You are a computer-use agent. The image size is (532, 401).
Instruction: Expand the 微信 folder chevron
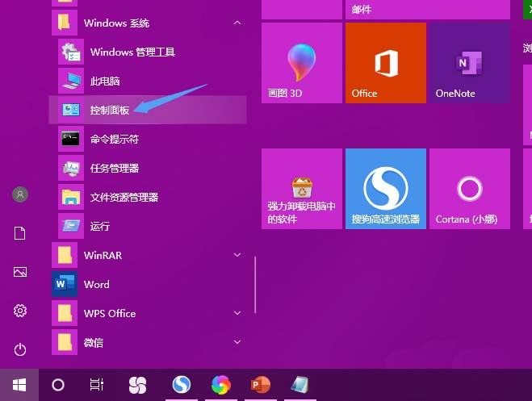point(237,342)
